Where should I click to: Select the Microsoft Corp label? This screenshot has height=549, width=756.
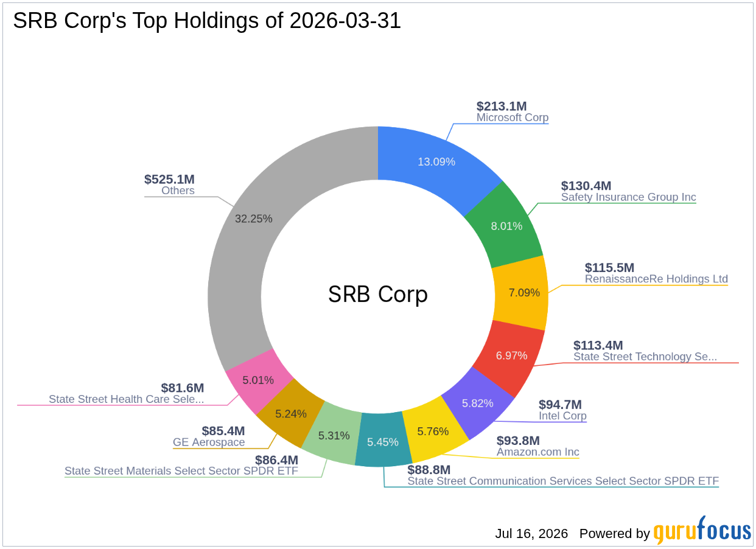(513, 117)
